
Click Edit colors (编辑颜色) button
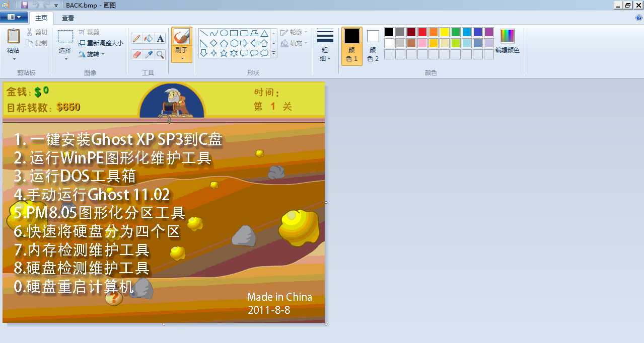pyautogui.click(x=508, y=42)
